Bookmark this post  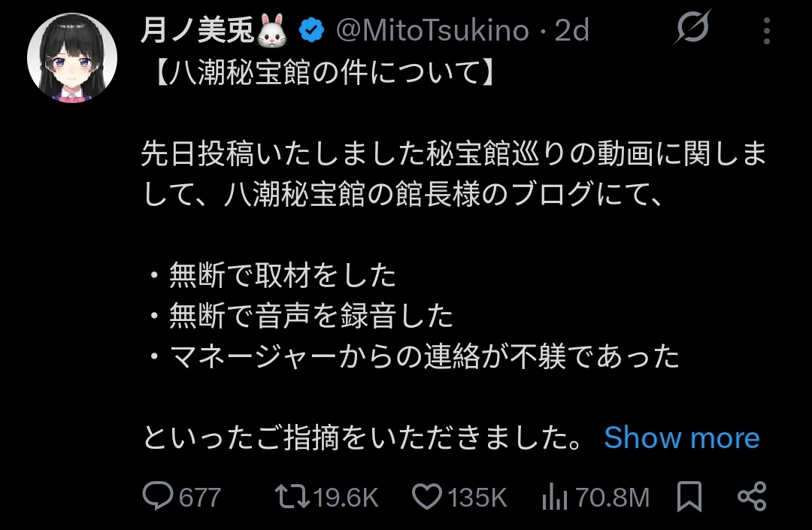click(689, 497)
